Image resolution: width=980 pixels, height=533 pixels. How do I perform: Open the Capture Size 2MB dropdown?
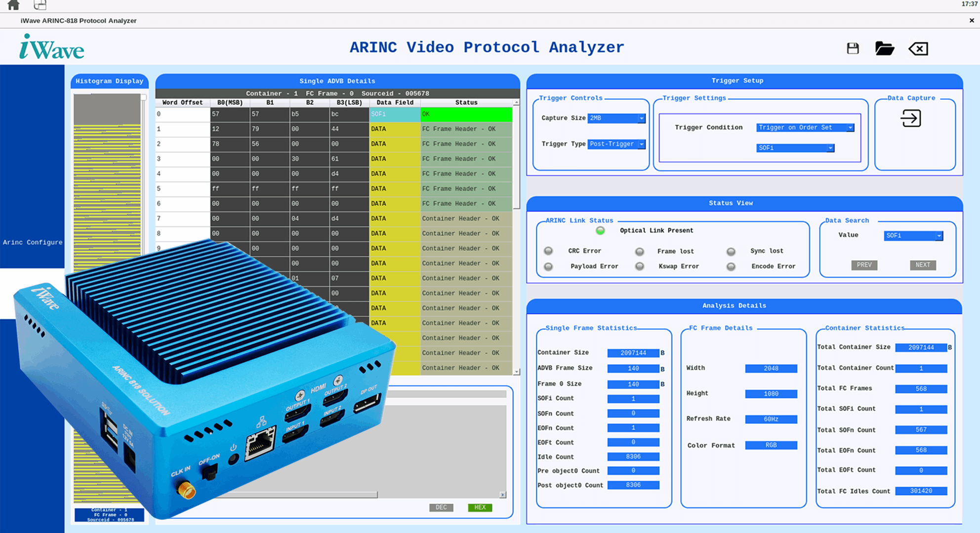(x=616, y=118)
